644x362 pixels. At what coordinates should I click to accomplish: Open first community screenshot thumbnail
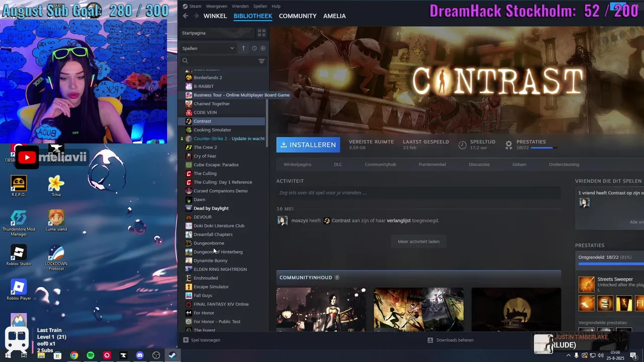click(x=321, y=309)
